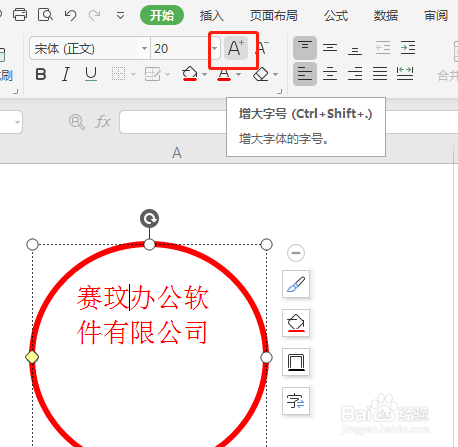The height and width of the screenshot is (447, 458).
Task: Open the 页面布局 tab
Action: (x=274, y=16)
